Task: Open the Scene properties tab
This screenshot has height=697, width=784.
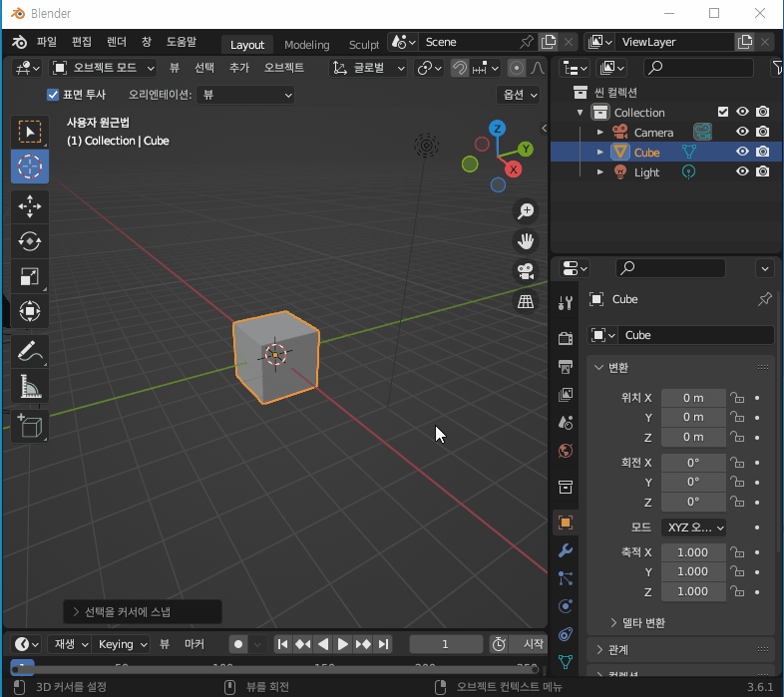Action: 566,423
